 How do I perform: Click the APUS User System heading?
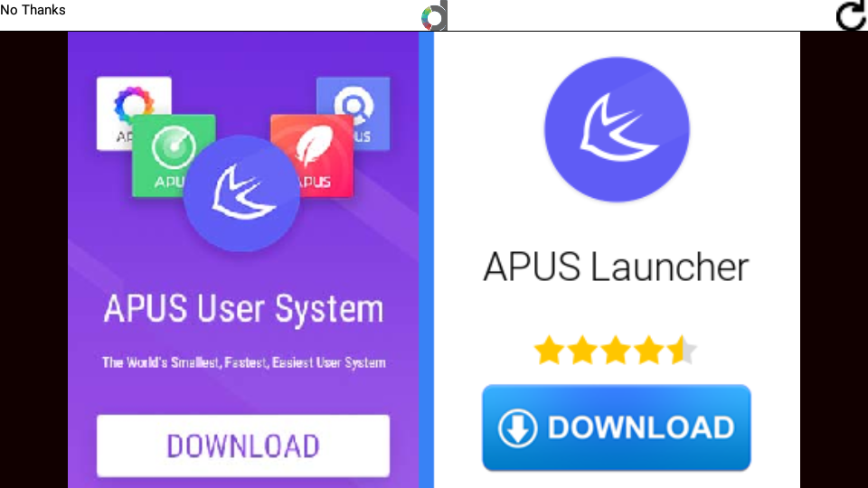[243, 308]
